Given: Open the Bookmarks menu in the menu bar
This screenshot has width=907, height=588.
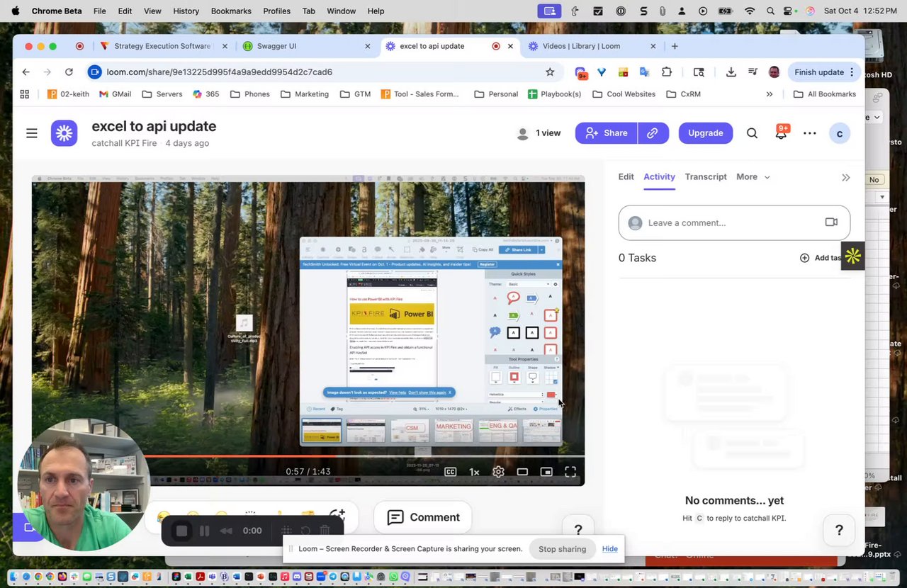Looking at the screenshot, I should pyautogui.click(x=231, y=11).
